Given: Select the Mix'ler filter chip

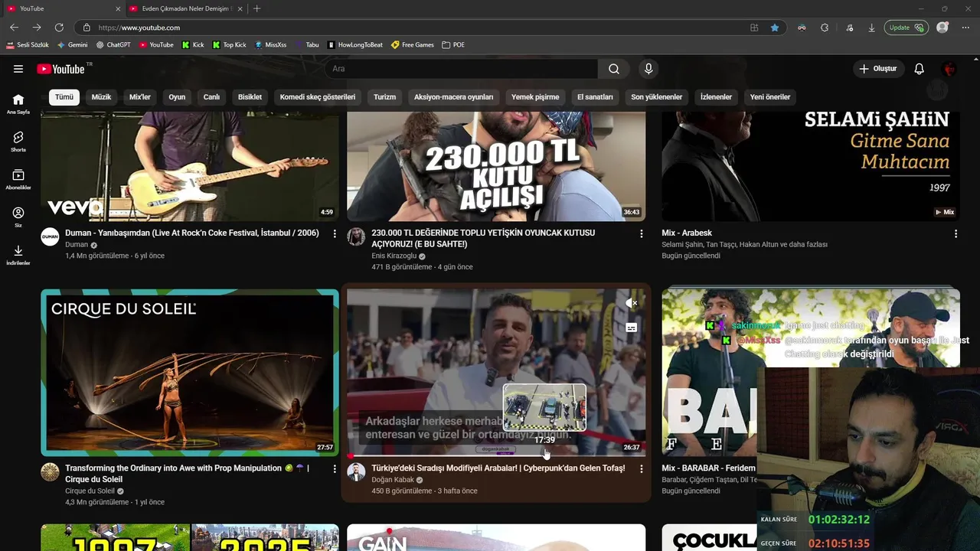Looking at the screenshot, I should [140, 97].
